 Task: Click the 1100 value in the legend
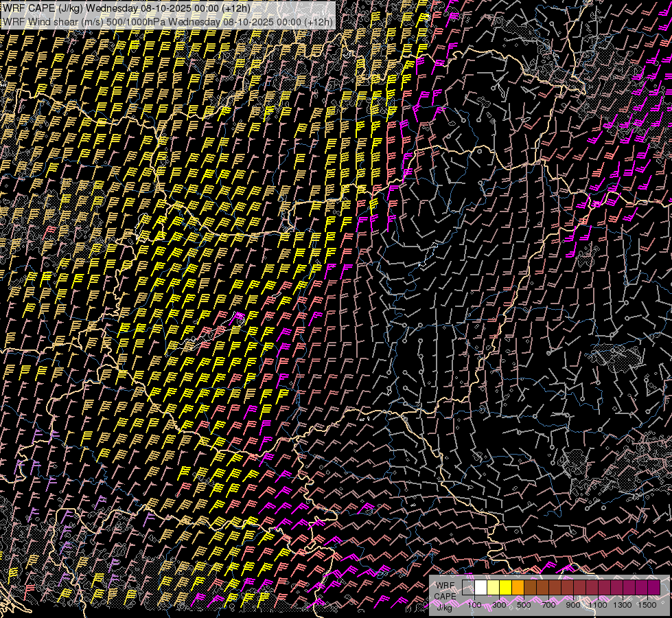coord(599,605)
